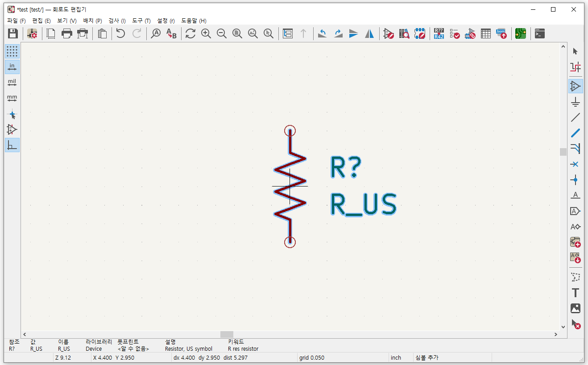Save the schematic with the floppy disk icon

[13, 33]
